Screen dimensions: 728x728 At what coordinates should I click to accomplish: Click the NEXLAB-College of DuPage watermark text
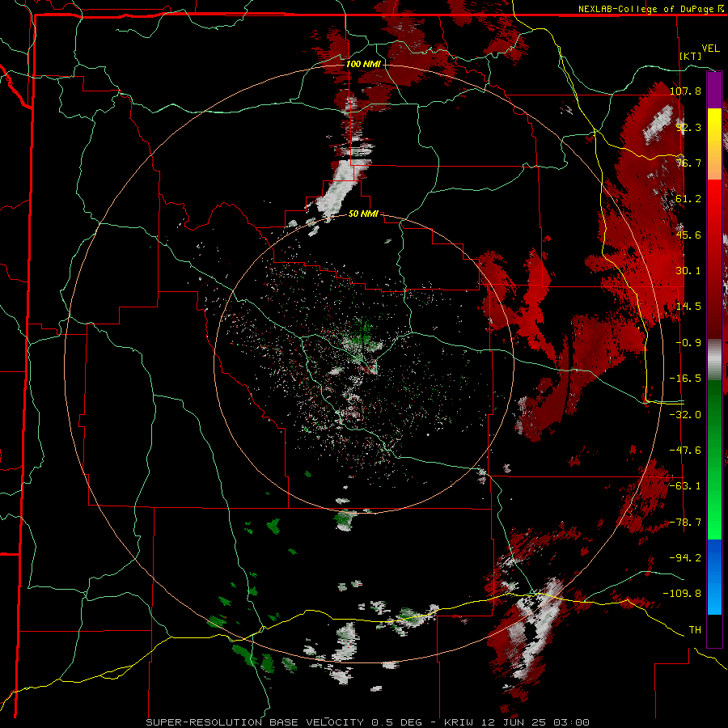[x=650, y=9]
